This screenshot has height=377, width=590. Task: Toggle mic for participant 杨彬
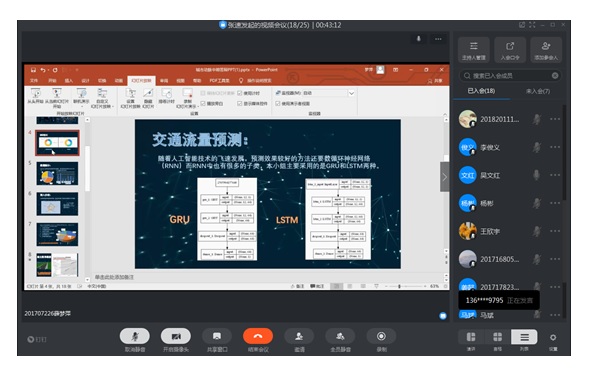(x=537, y=203)
